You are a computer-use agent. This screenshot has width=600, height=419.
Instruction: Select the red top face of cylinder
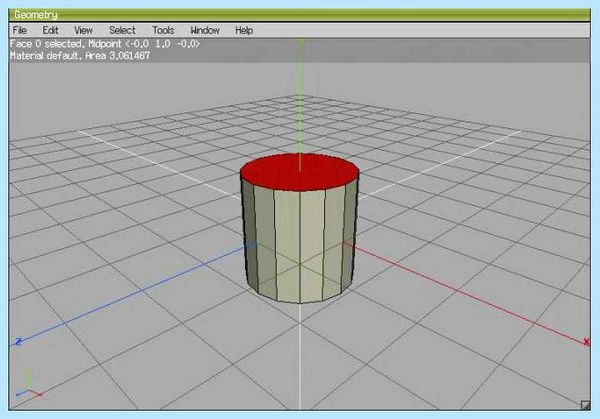[x=300, y=172]
